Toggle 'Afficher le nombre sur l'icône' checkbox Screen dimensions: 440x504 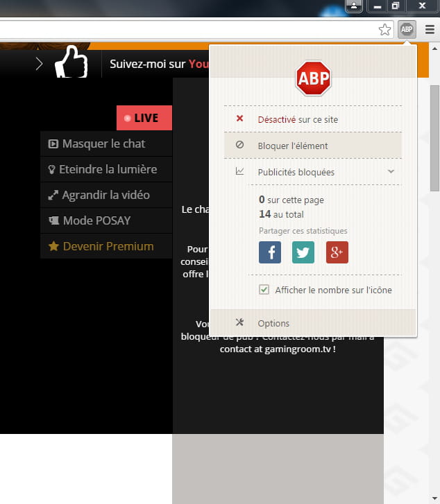(264, 290)
